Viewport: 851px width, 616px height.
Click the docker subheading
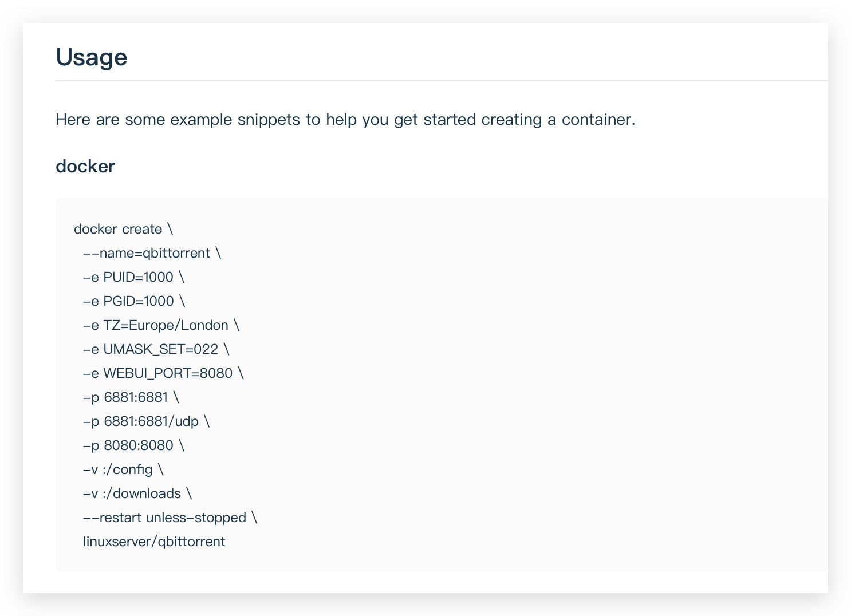pos(85,166)
